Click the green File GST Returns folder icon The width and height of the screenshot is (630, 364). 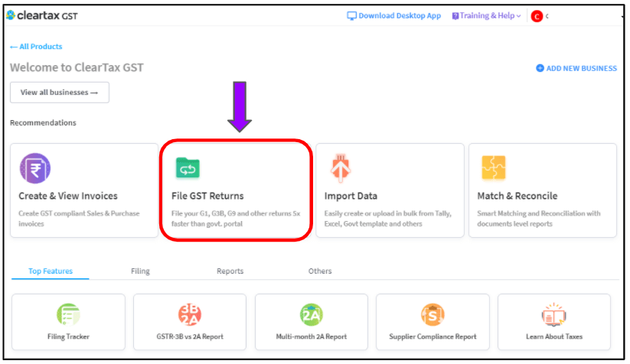tap(188, 167)
